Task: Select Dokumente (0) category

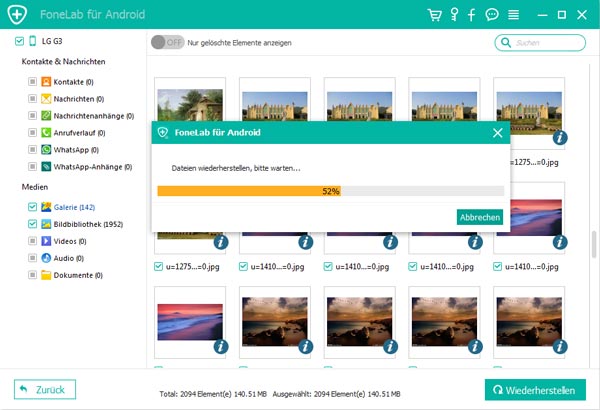Action: coord(78,275)
